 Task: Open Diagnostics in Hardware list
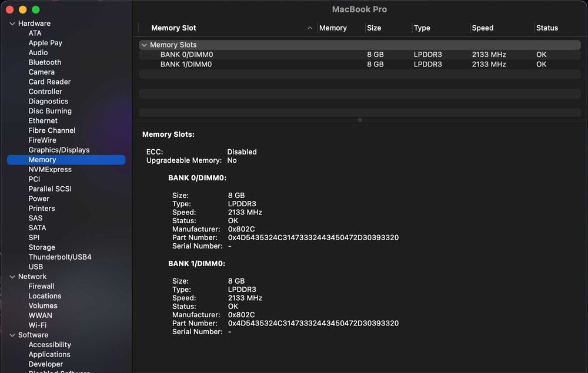[48, 101]
